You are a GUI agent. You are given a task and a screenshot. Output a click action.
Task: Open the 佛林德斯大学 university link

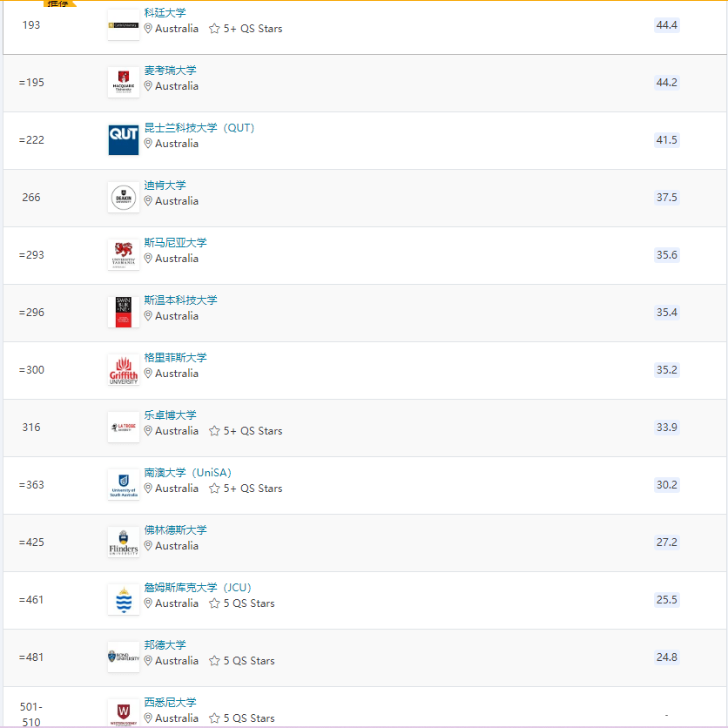(x=175, y=529)
